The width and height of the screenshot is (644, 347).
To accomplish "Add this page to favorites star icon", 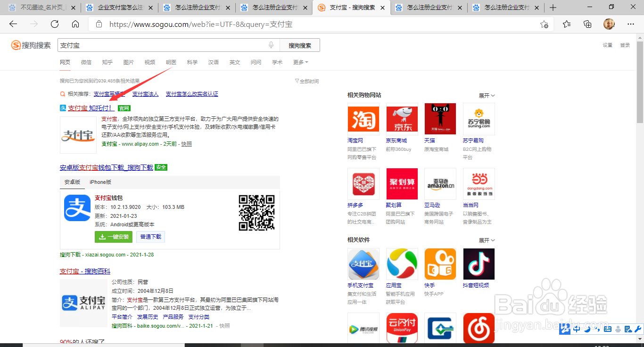I will pyautogui.click(x=544, y=25).
